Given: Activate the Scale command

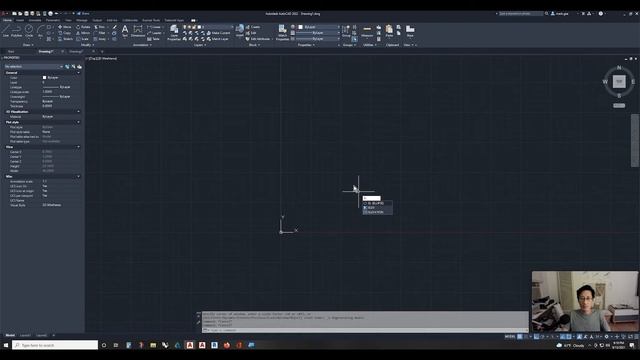Looking at the screenshot, I should click(83, 39).
